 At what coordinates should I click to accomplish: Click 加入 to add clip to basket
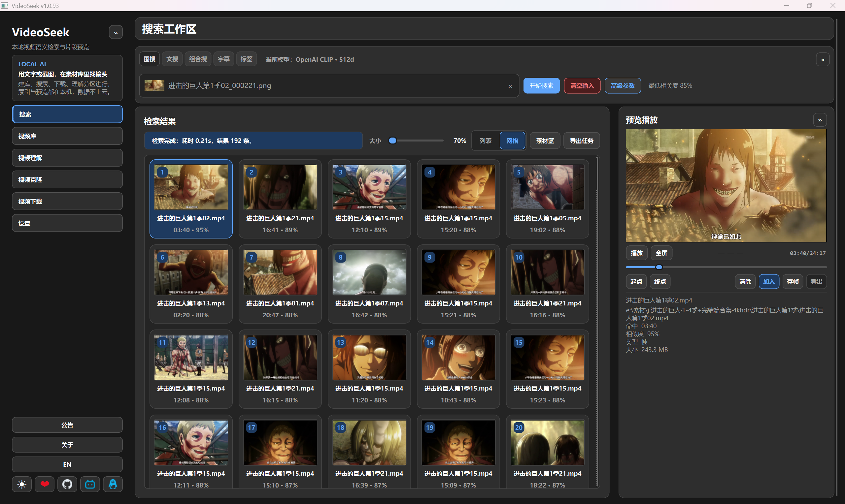[x=769, y=282]
